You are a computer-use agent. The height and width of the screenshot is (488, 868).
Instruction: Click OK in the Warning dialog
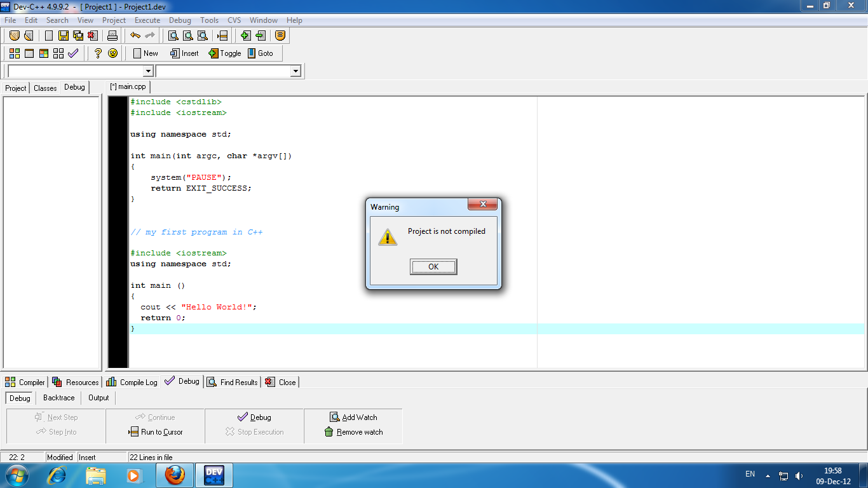(433, 267)
